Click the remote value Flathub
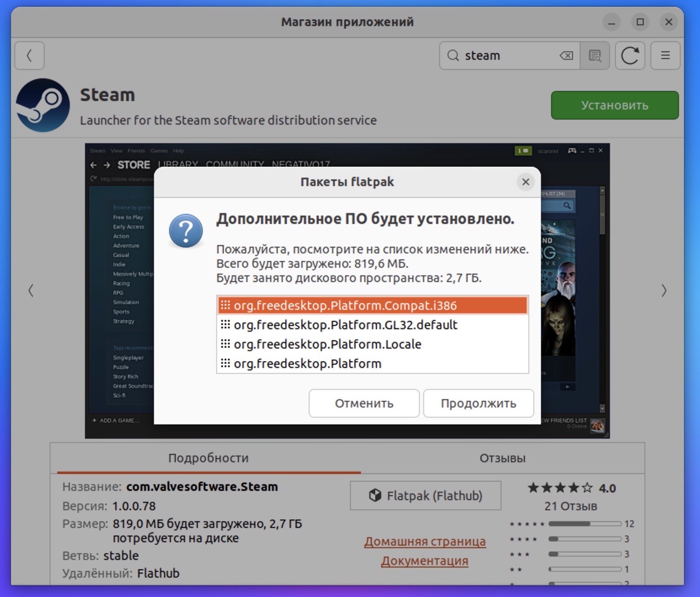This screenshot has width=700, height=597. tap(158, 573)
